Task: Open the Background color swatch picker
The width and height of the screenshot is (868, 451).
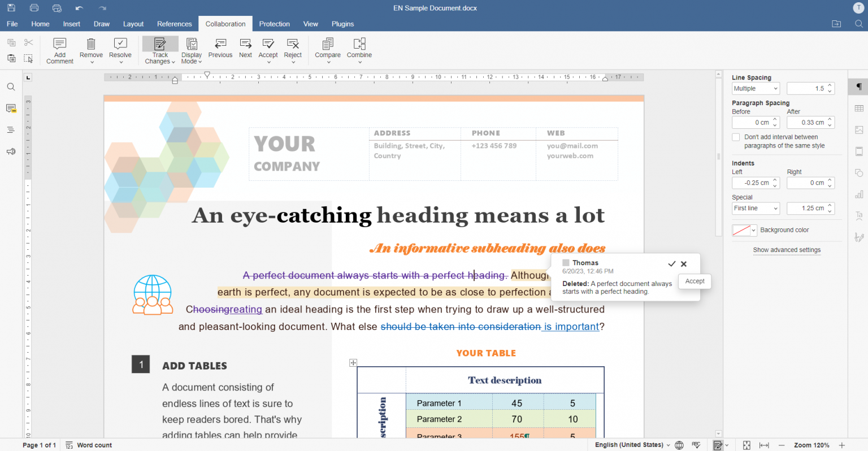Action: coord(744,230)
